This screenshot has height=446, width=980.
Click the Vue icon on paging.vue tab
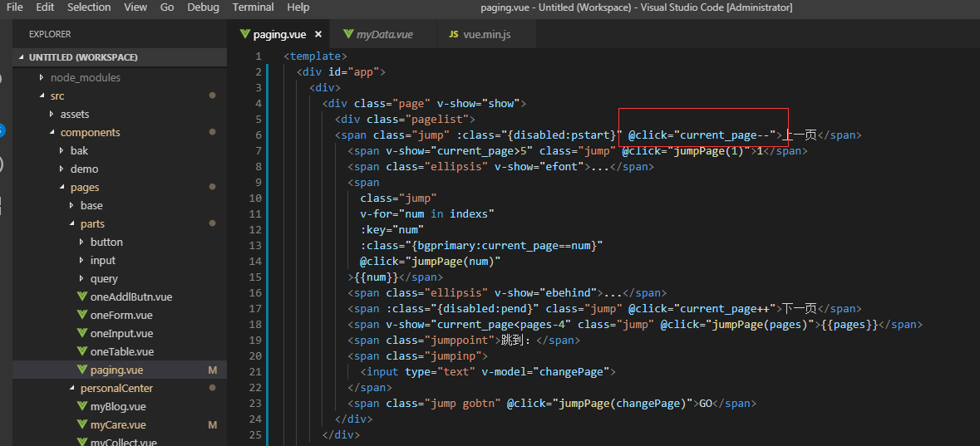(244, 34)
